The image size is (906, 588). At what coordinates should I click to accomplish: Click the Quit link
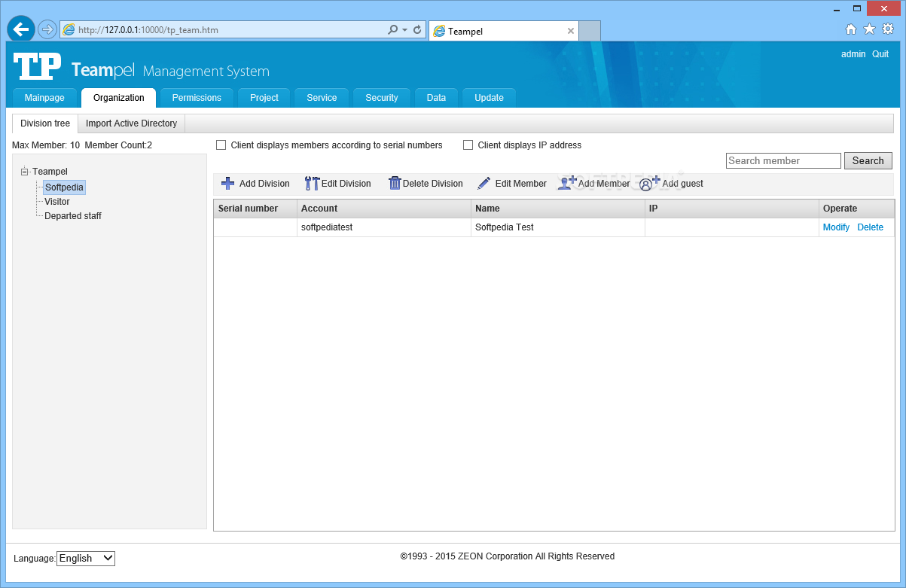pos(880,54)
